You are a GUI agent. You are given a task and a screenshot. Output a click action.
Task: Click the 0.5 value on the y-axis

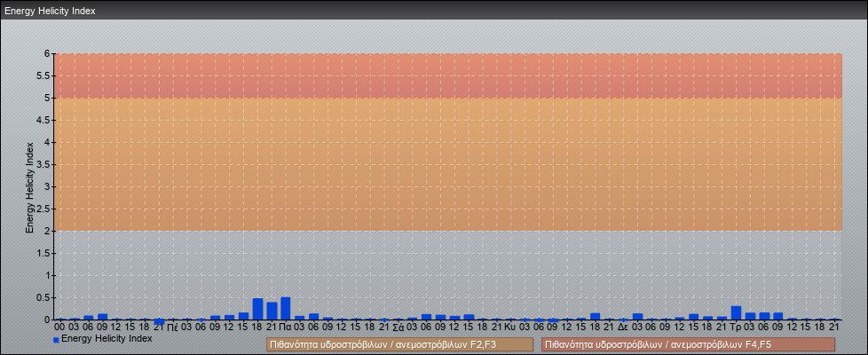(x=43, y=297)
